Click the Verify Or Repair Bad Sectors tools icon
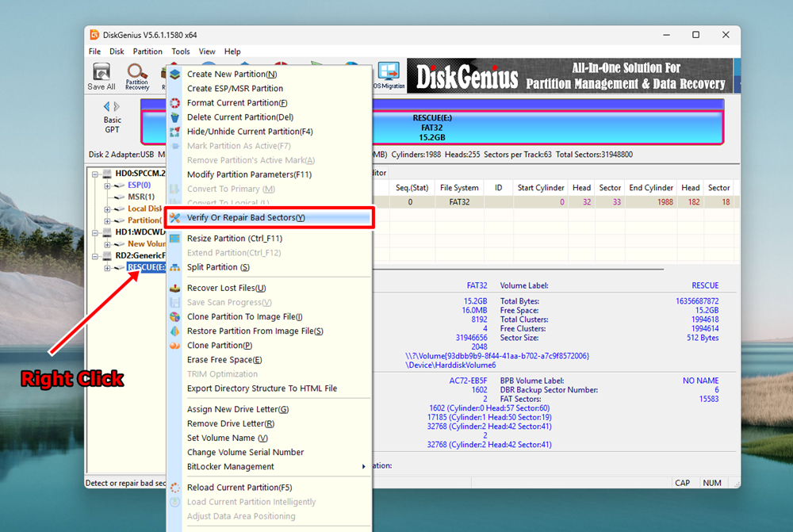Viewport: 793px width, 532px height. click(175, 217)
